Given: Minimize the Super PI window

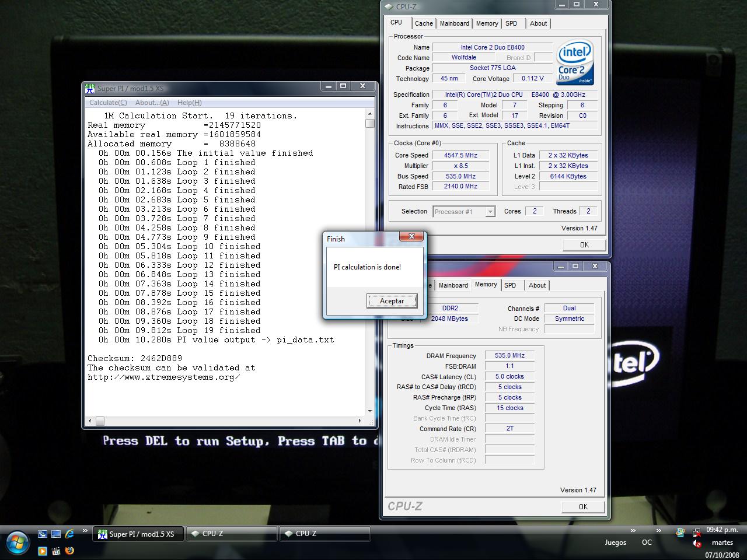Looking at the screenshot, I should (329, 86).
